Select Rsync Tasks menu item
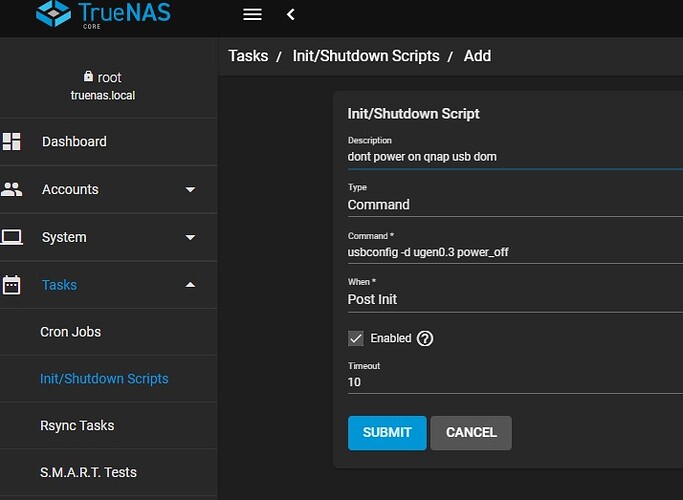The image size is (683, 500). (x=77, y=425)
